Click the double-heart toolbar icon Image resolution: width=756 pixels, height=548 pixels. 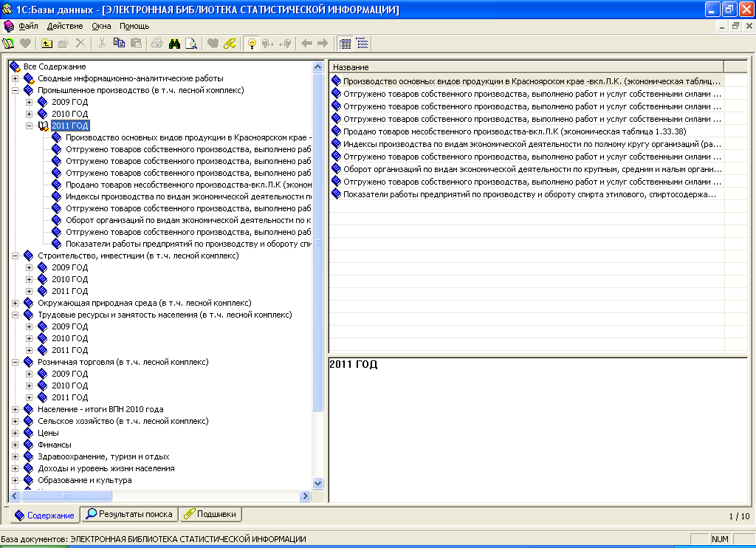click(x=213, y=44)
